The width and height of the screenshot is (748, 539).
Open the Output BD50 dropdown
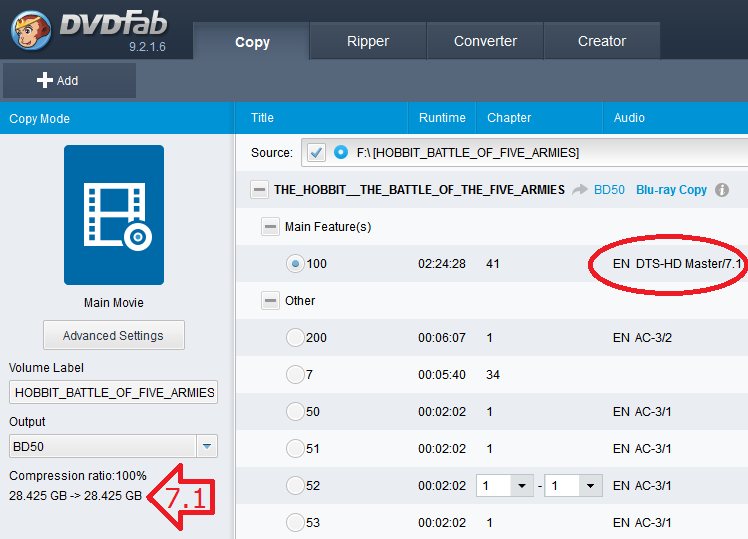click(207, 446)
